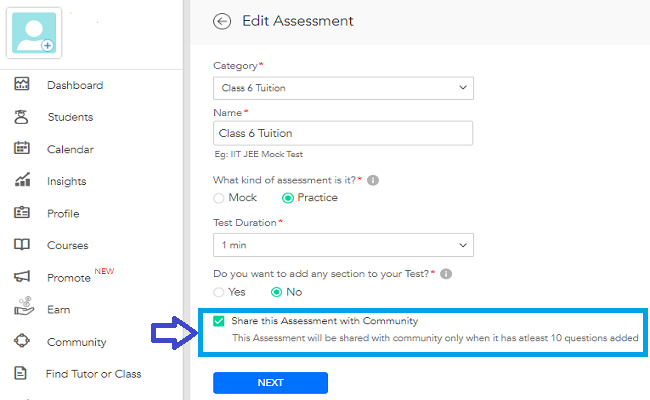The image size is (650, 400).
Task: Click the Name input field
Action: tap(343, 133)
